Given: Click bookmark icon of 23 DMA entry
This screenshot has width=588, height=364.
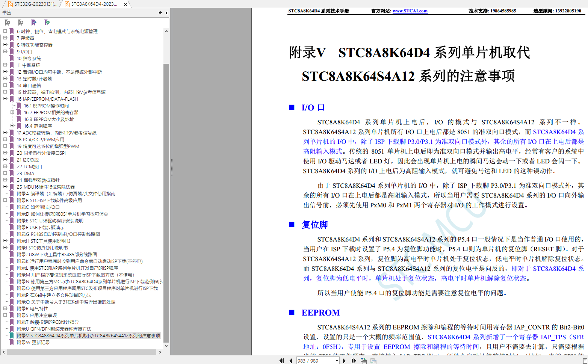Looking at the screenshot, I should [12, 173].
